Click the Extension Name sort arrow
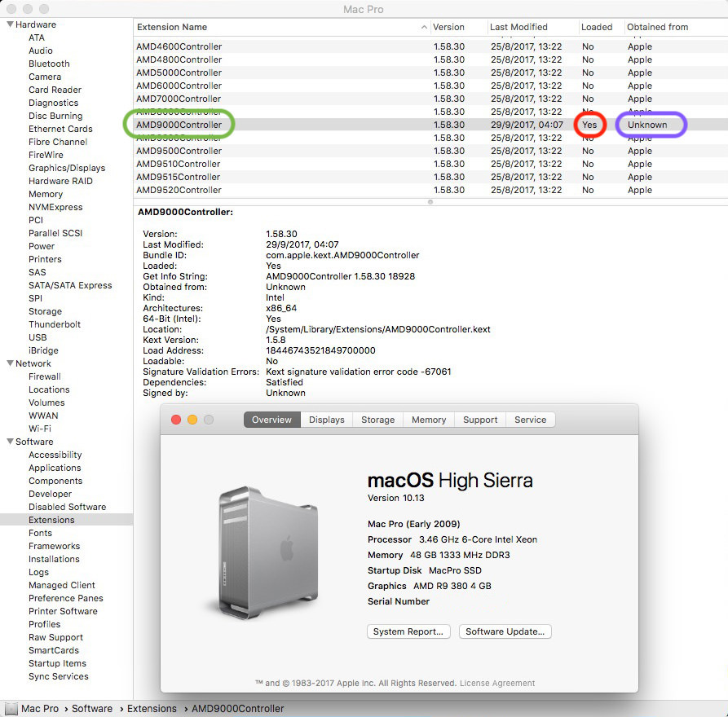The width and height of the screenshot is (728, 717). click(424, 28)
